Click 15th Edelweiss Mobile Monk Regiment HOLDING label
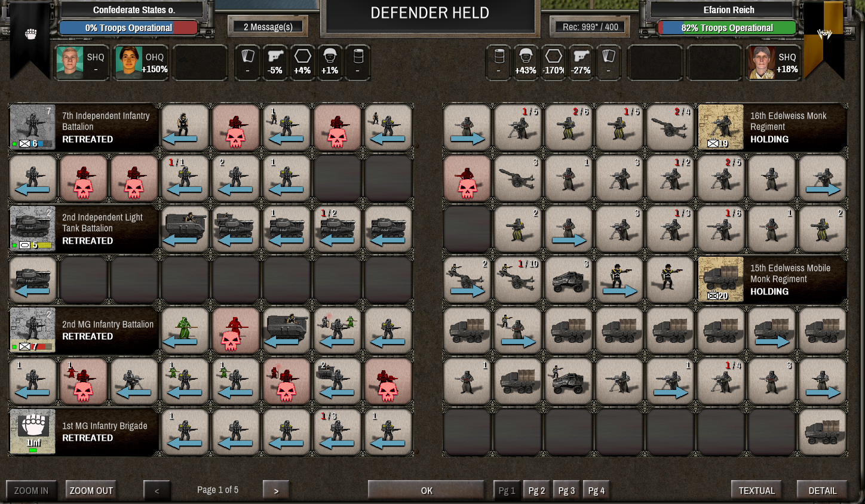865x504 pixels. (769, 291)
